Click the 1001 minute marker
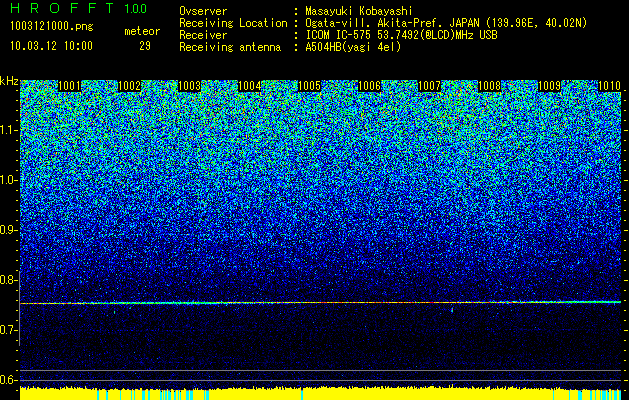629x400 pixels. (69, 86)
